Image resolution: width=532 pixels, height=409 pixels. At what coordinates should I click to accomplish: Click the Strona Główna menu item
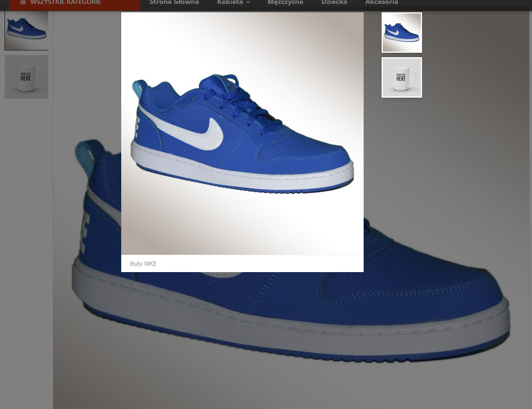(x=174, y=2)
